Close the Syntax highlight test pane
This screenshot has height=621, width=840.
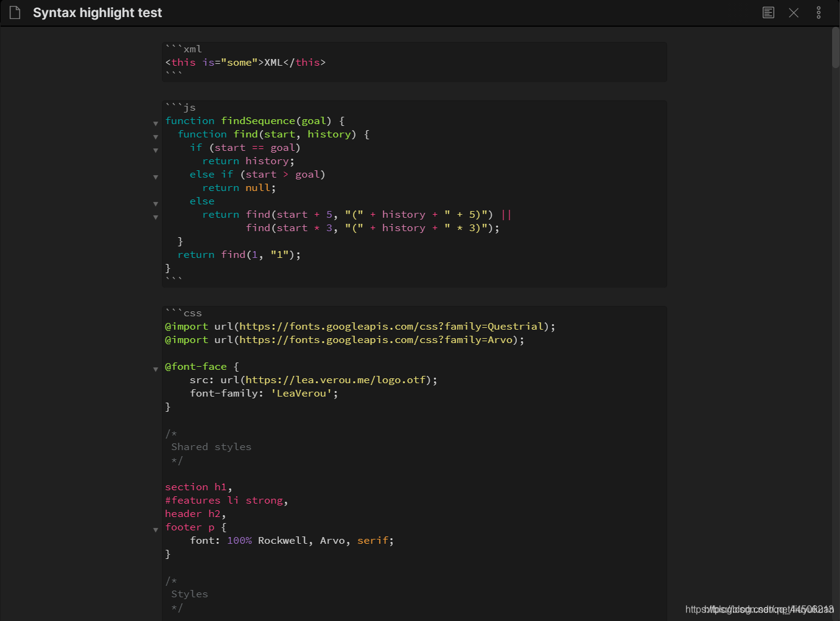(794, 13)
